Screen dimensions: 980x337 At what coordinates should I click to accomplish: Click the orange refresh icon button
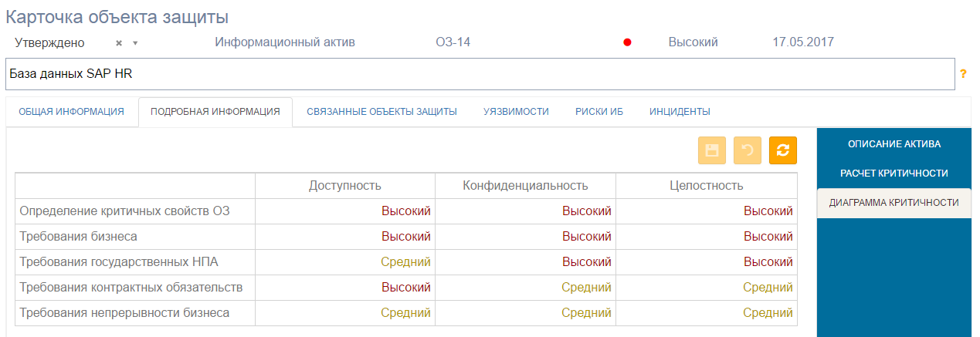pos(782,150)
